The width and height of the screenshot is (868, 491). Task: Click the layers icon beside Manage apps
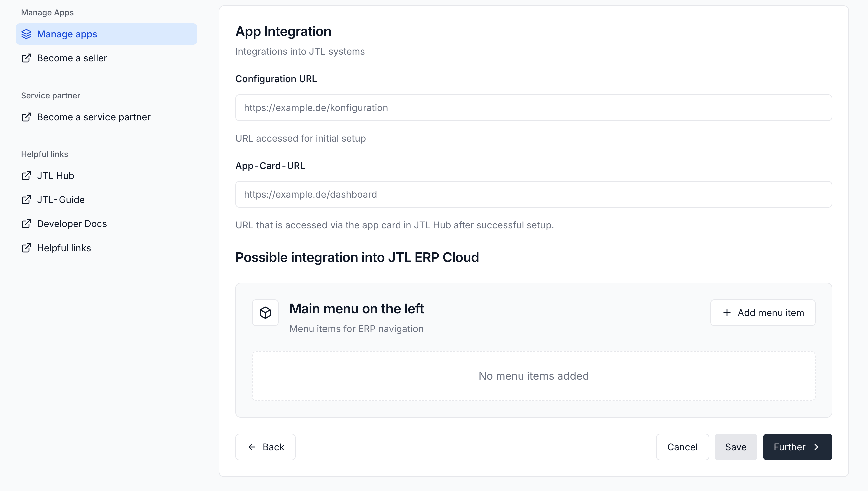26,34
